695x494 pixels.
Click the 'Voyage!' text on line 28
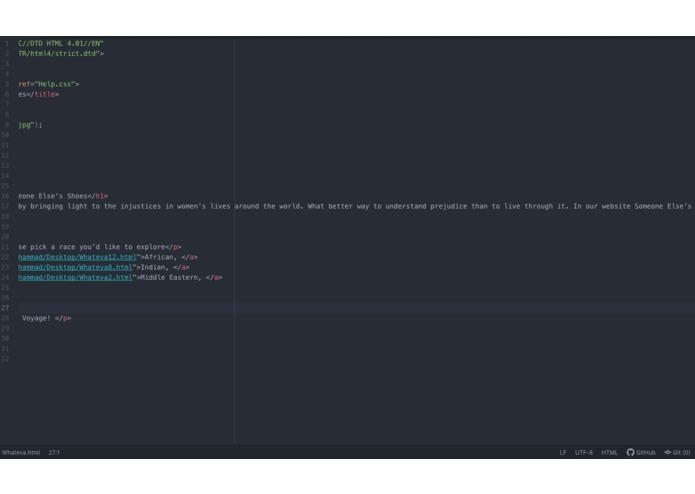pos(36,318)
